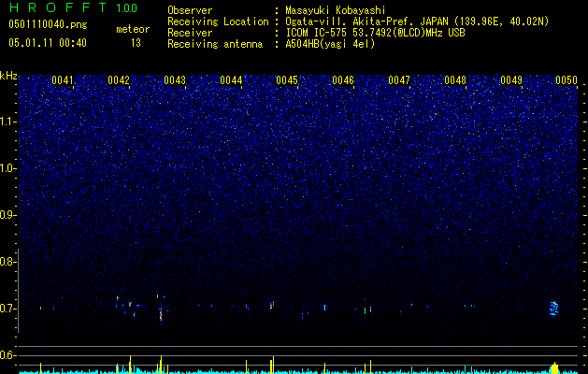Click the 0049 time marker
Viewport: 588px width, 374px height.
click(x=511, y=80)
